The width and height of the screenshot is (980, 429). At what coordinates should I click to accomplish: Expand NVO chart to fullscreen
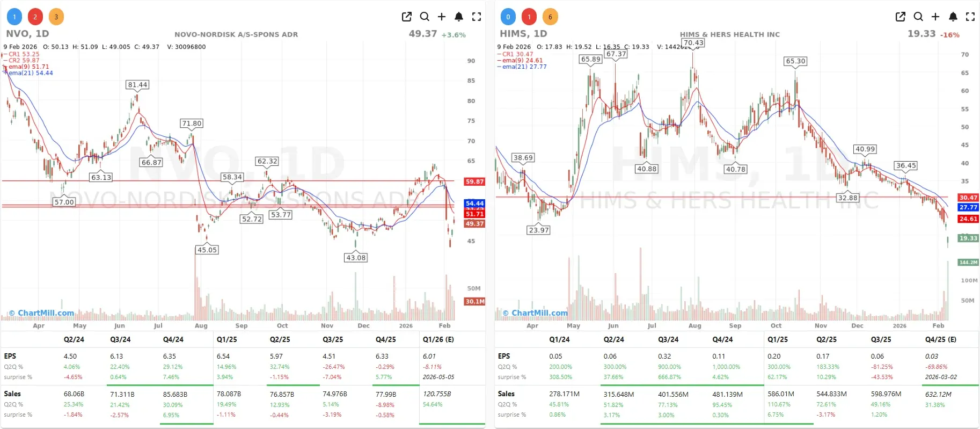point(477,17)
